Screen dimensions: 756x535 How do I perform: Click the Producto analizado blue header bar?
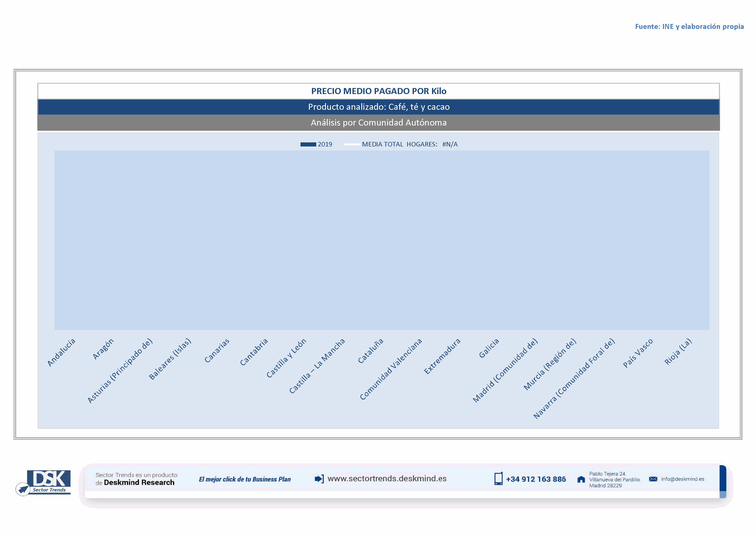(378, 107)
